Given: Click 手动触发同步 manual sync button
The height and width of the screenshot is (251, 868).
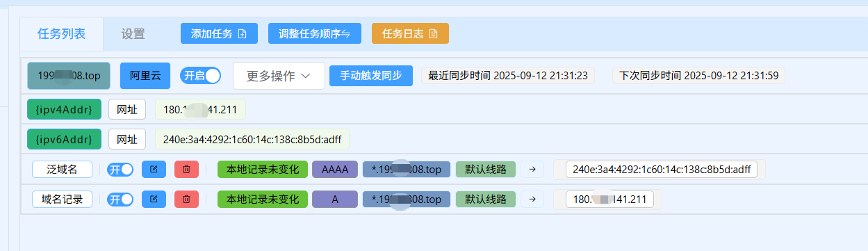Looking at the screenshot, I should [371, 75].
